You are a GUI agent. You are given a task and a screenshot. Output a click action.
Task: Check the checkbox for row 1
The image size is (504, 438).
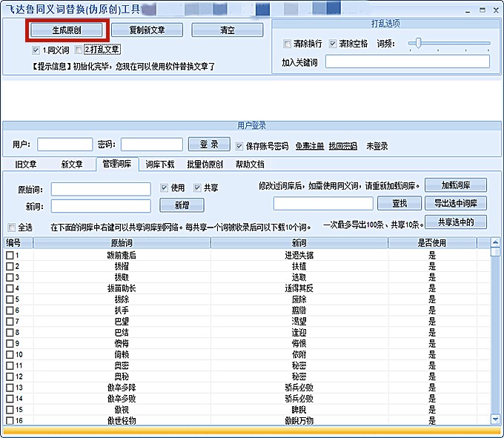coord(10,256)
